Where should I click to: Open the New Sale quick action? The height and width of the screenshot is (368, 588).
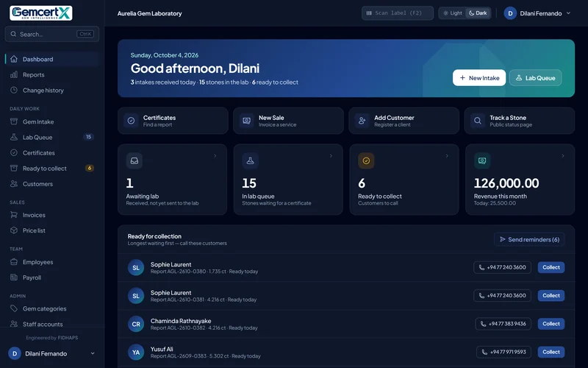288,121
